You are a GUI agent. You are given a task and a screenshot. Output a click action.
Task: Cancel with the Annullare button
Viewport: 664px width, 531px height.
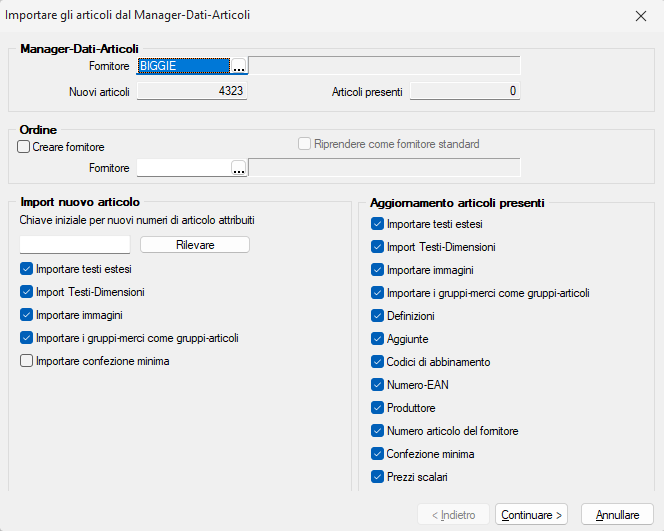617,515
